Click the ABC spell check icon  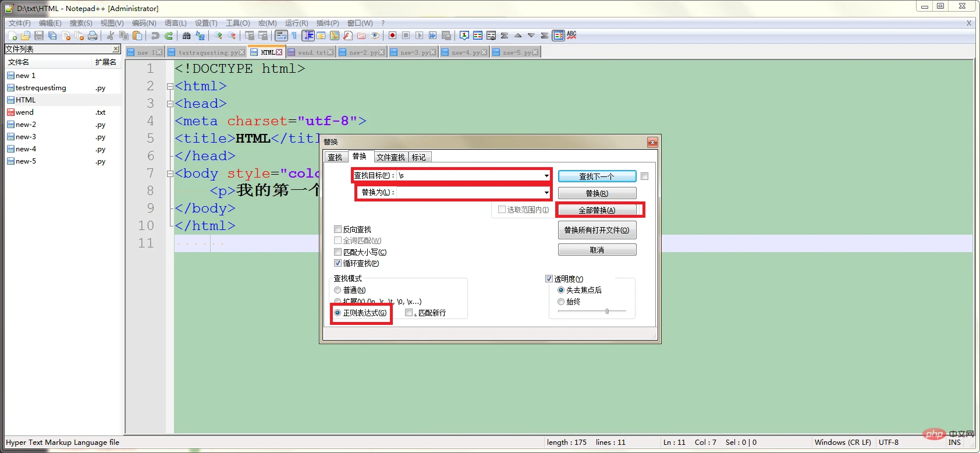[x=571, y=36]
